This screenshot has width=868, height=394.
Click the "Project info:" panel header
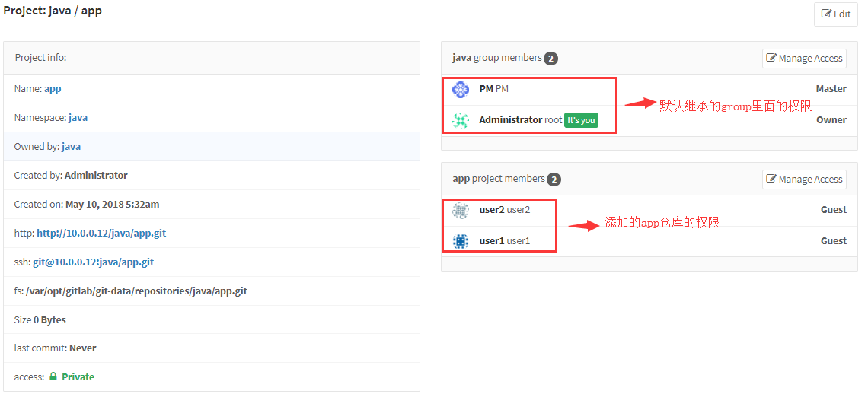click(x=212, y=58)
